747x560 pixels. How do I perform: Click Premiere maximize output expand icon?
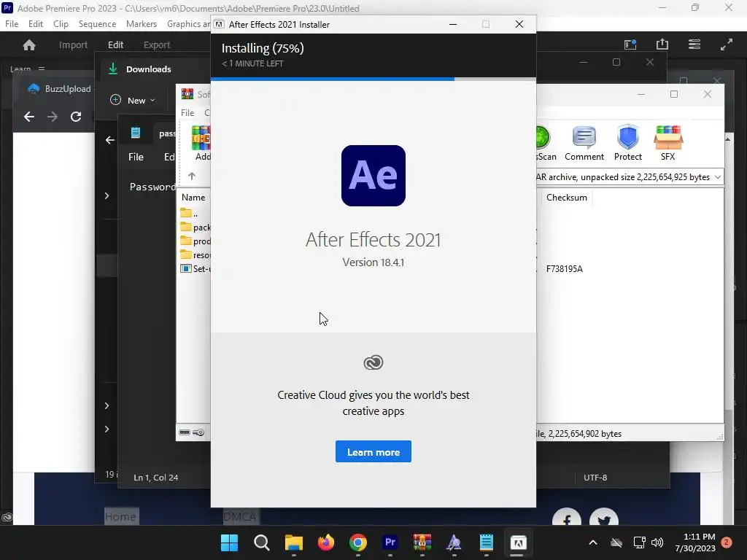click(x=726, y=44)
